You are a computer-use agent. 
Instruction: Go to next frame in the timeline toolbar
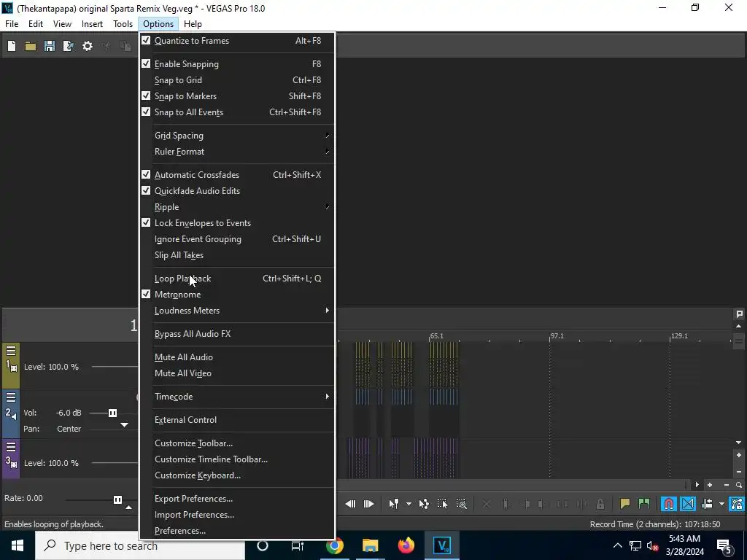pos(368,504)
